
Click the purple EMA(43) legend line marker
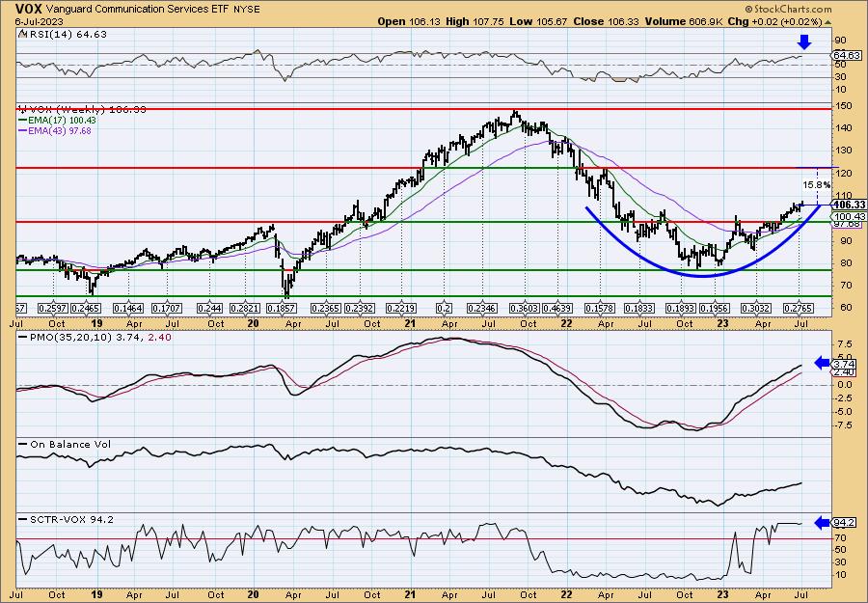point(22,131)
